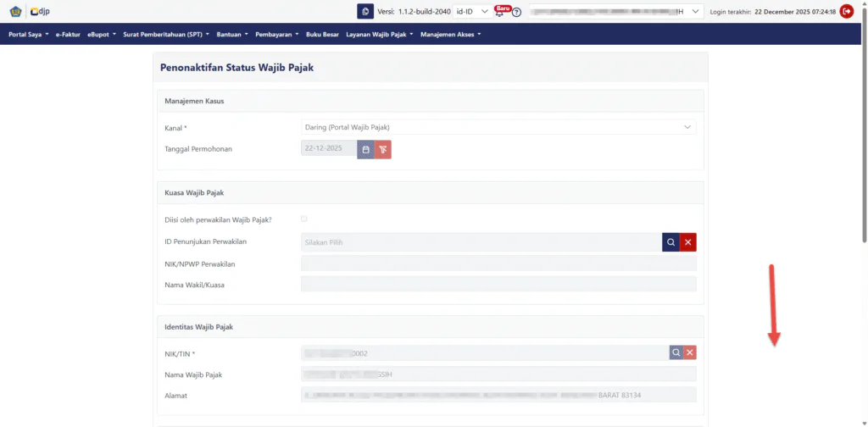This screenshot has height=427, width=868.
Task: Search ID Penunjukan Perwakilan with magnifier
Action: coord(670,242)
